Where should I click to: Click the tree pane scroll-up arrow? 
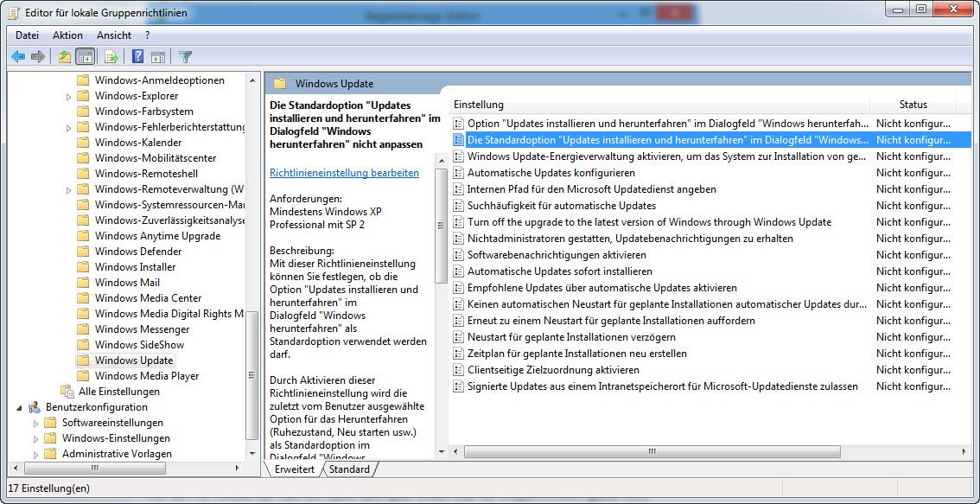click(251, 80)
